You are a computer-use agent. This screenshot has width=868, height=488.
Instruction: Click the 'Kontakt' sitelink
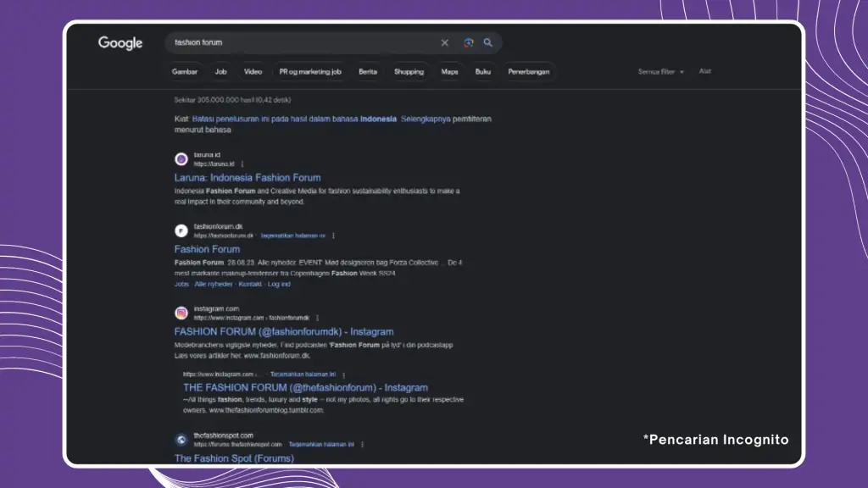click(250, 285)
